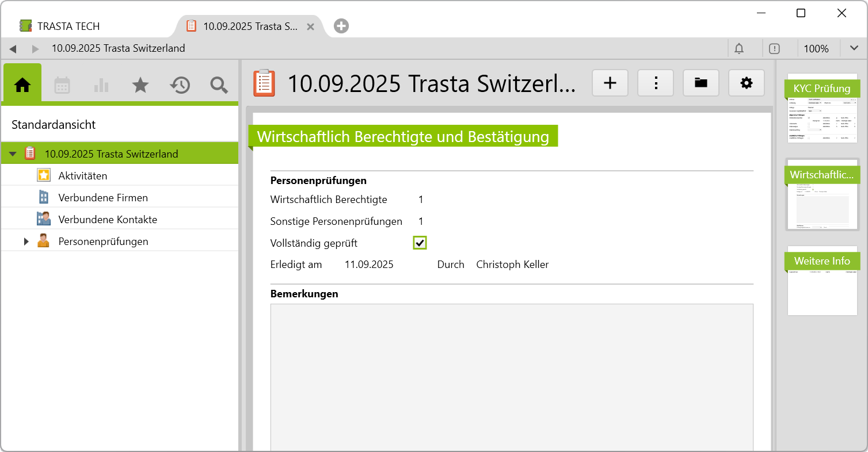
Task: Open the zoom dropdown chevron next to 100%
Action: click(854, 48)
